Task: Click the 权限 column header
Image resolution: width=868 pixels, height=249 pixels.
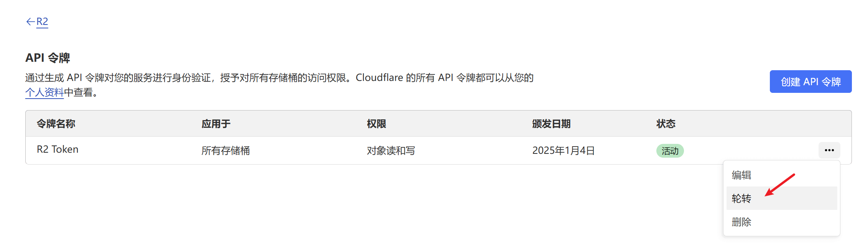Action: tap(376, 124)
